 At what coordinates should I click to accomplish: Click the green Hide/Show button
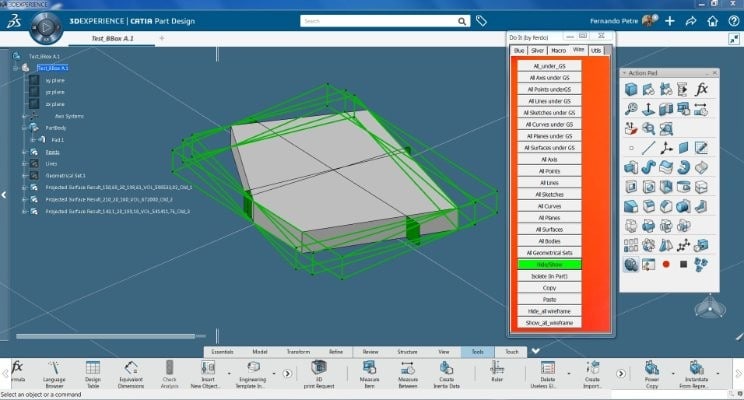point(549,264)
